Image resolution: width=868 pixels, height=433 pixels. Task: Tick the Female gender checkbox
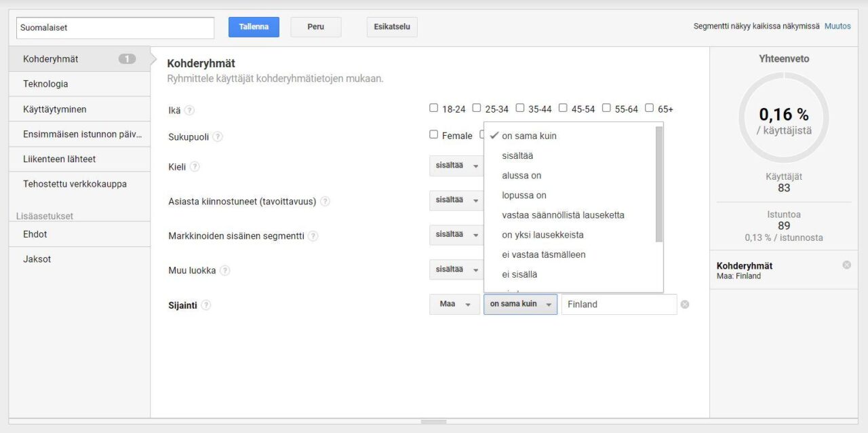coord(434,135)
